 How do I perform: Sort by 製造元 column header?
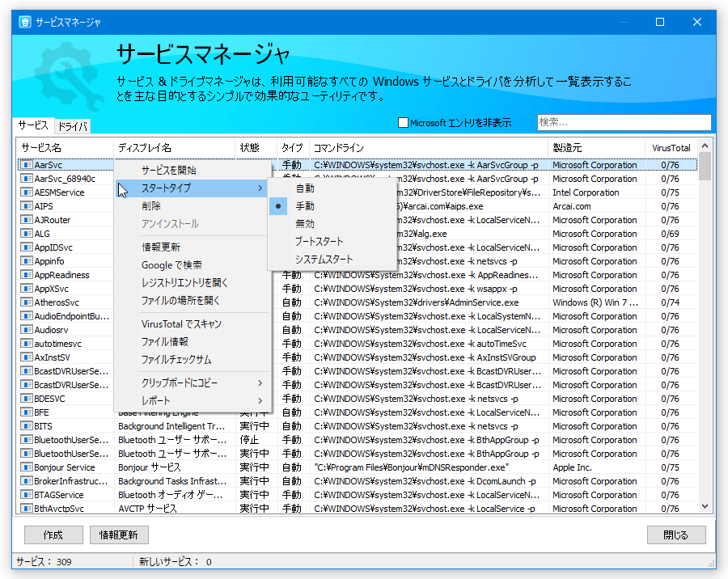click(596, 148)
